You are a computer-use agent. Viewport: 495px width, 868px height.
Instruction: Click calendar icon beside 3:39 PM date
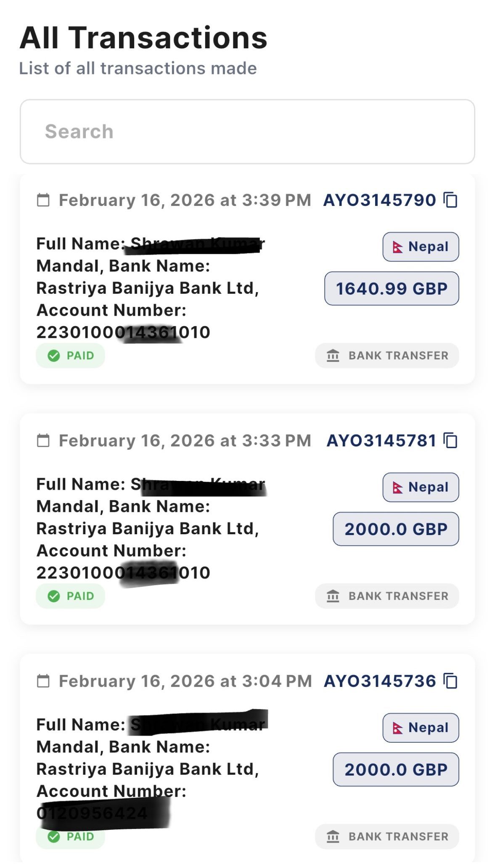(x=43, y=200)
